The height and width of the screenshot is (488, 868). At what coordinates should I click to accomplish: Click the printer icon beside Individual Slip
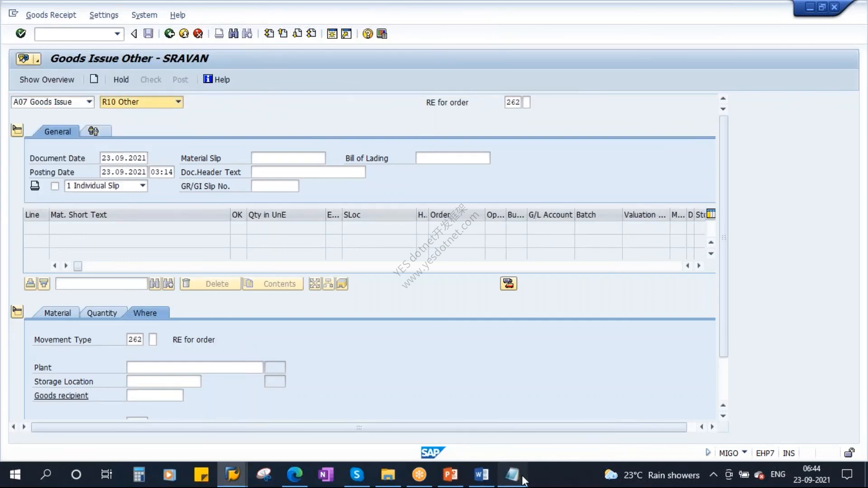click(x=35, y=186)
